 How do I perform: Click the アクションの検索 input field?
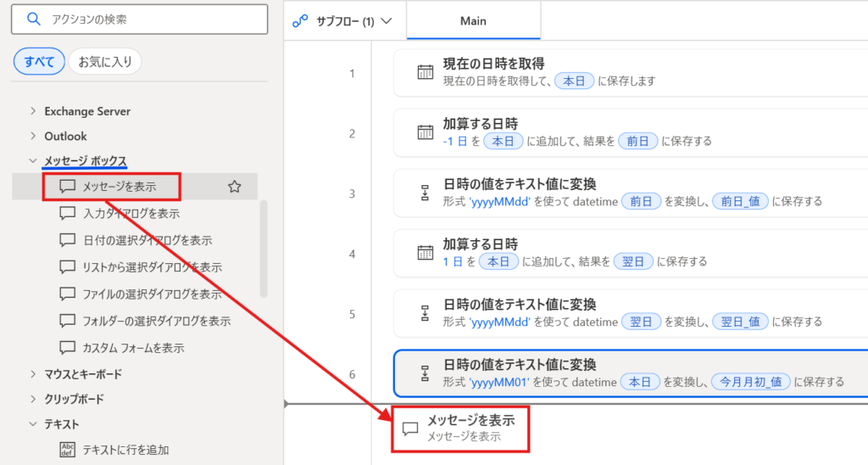[140, 20]
